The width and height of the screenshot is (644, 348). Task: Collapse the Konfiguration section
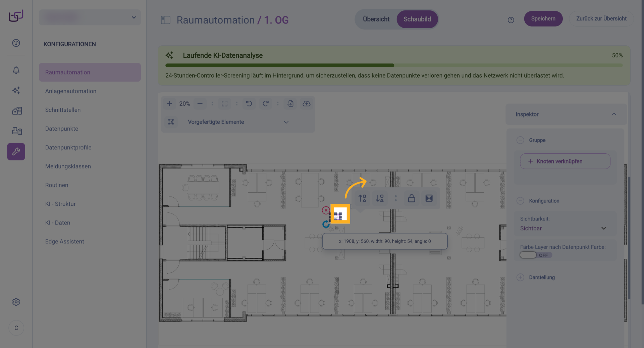pos(520,201)
